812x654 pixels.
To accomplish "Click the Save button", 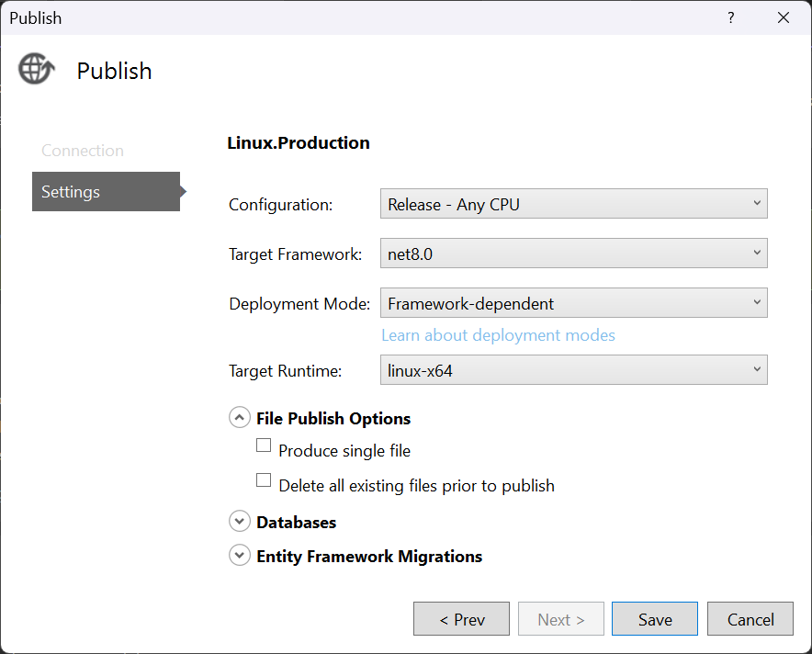I will [x=655, y=619].
